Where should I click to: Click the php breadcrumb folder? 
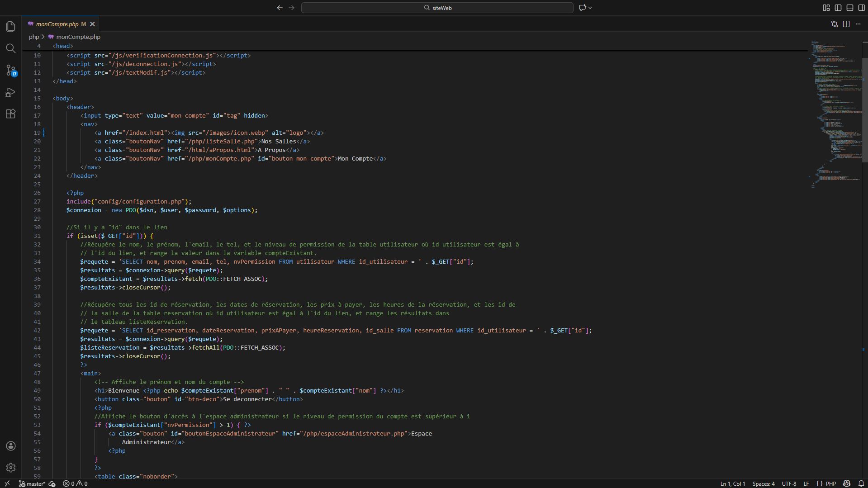[x=34, y=37]
